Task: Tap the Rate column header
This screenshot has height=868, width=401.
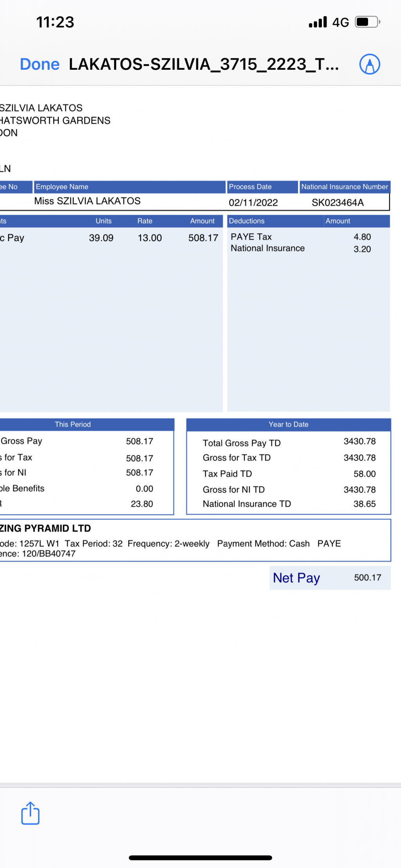Action: click(145, 221)
